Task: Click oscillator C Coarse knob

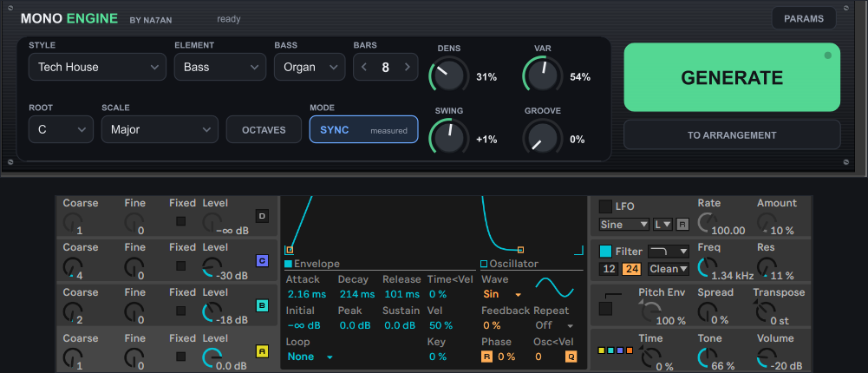Action: pyautogui.click(x=73, y=267)
